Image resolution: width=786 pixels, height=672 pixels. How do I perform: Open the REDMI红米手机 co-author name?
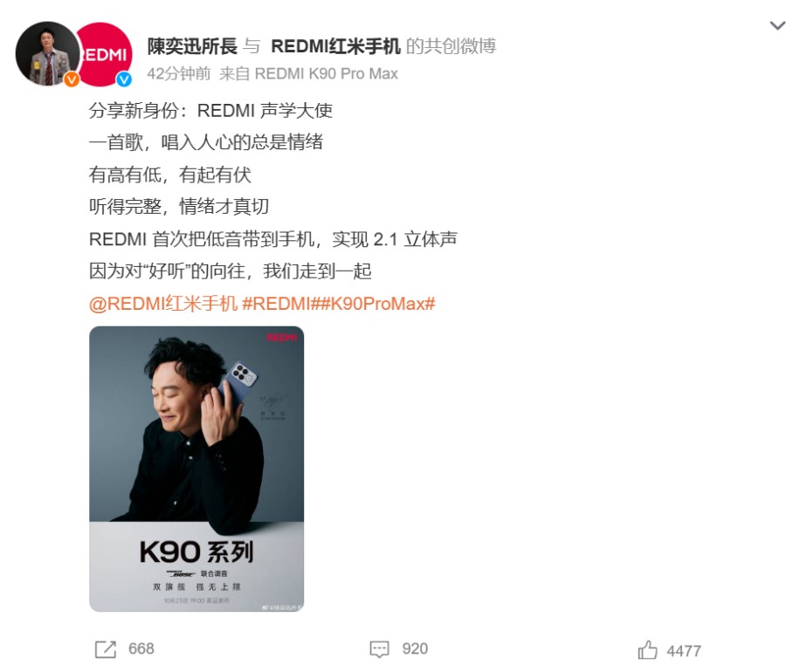tap(335, 46)
